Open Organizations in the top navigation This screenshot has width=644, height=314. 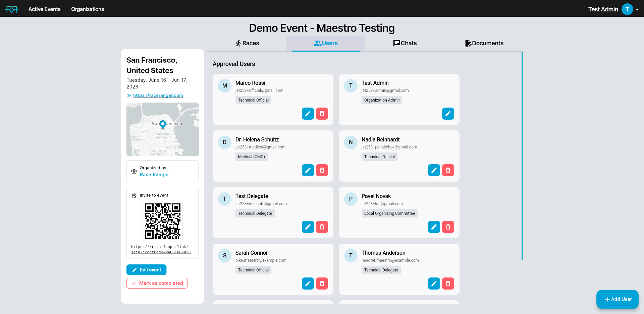click(x=88, y=9)
